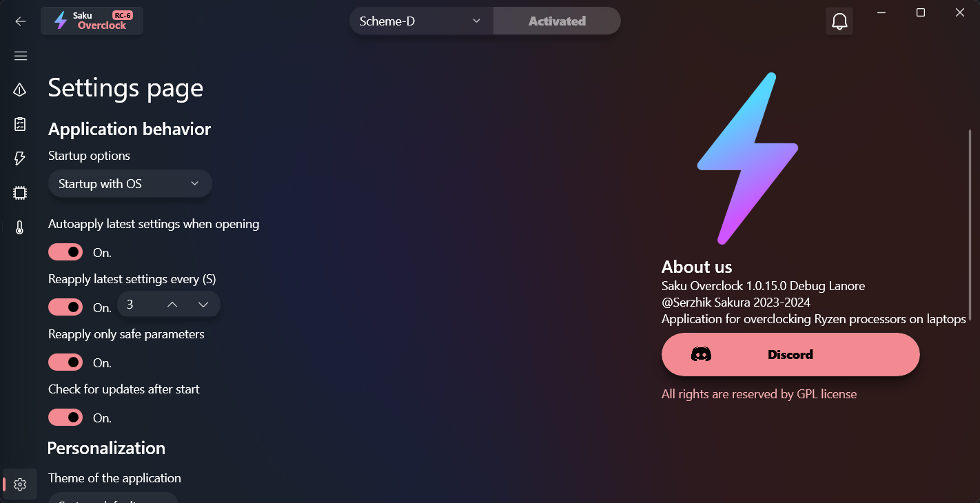980x503 pixels.
Task: Decrease reapply interval with down arrow
Action: point(203,305)
